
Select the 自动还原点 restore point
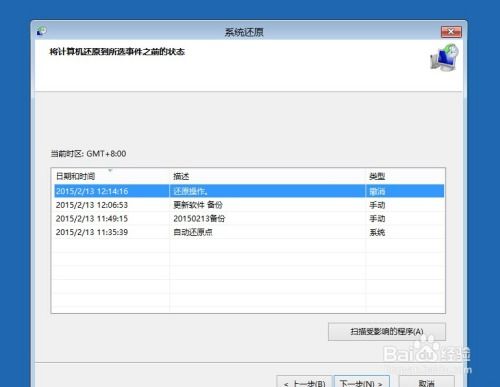click(249, 232)
